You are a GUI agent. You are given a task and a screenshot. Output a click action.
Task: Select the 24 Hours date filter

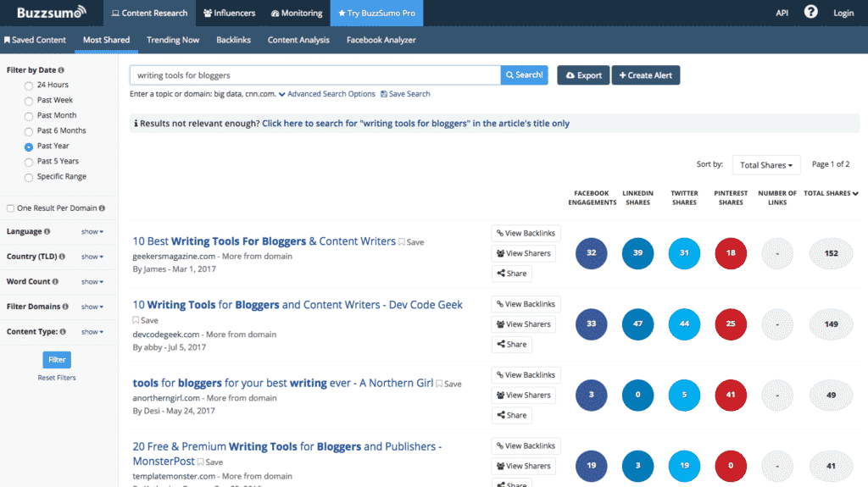coord(29,86)
